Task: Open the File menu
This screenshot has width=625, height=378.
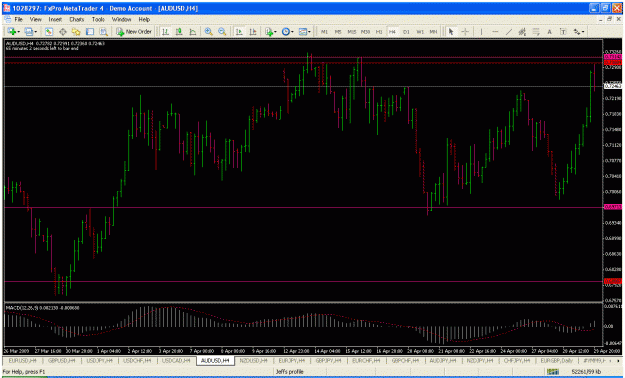Action: (x=18, y=19)
